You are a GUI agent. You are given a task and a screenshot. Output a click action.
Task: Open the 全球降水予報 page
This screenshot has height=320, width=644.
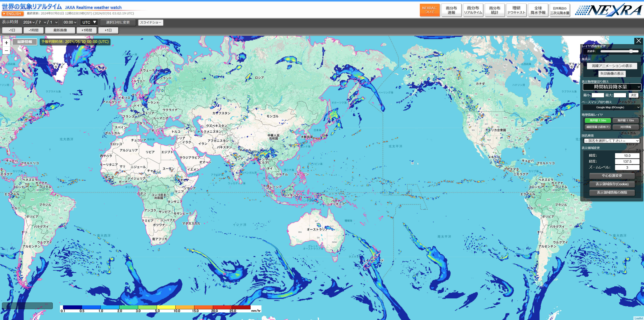click(538, 10)
